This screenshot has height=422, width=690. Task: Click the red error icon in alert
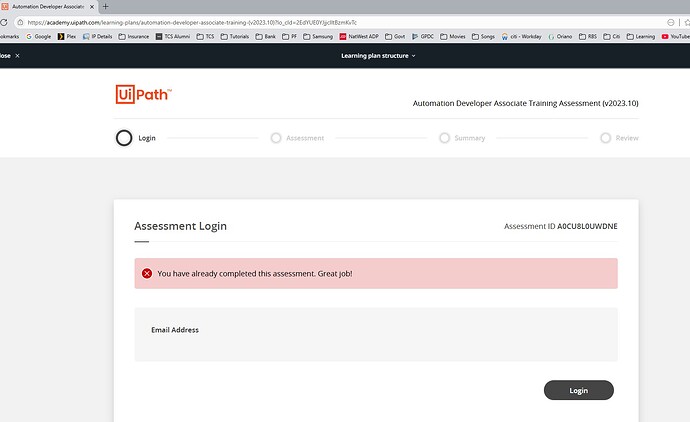pyautogui.click(x=147, y=273)
